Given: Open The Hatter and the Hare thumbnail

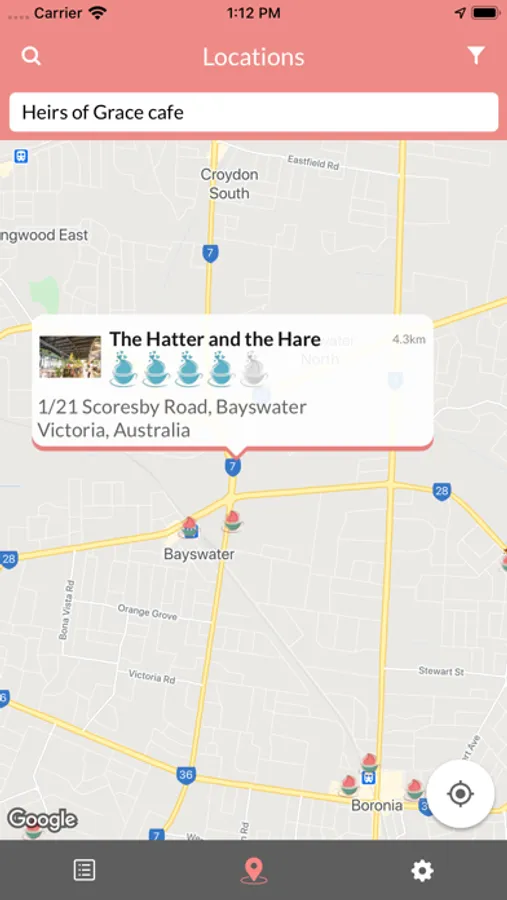Looking at the screenshot, I should (x=70, y=357).
